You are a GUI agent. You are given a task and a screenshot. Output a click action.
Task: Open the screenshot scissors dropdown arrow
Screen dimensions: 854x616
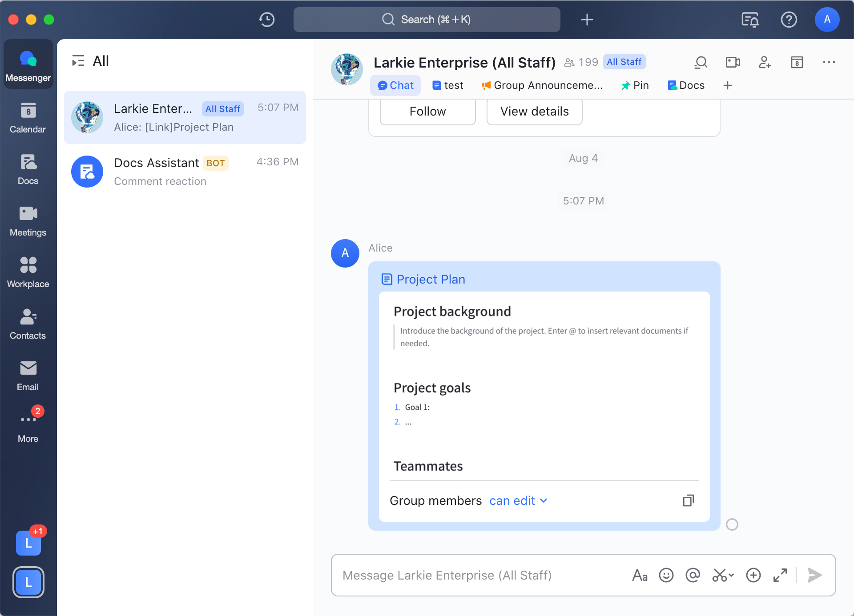coord(731,575)
